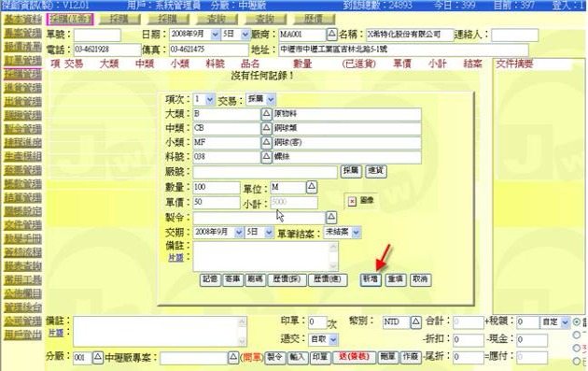Open the 大類 lookup triangle button

point(266,114)
